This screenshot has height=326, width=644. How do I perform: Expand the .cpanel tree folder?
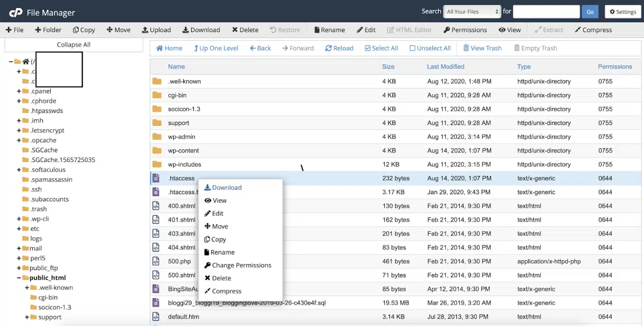click(x=19, y=91)
